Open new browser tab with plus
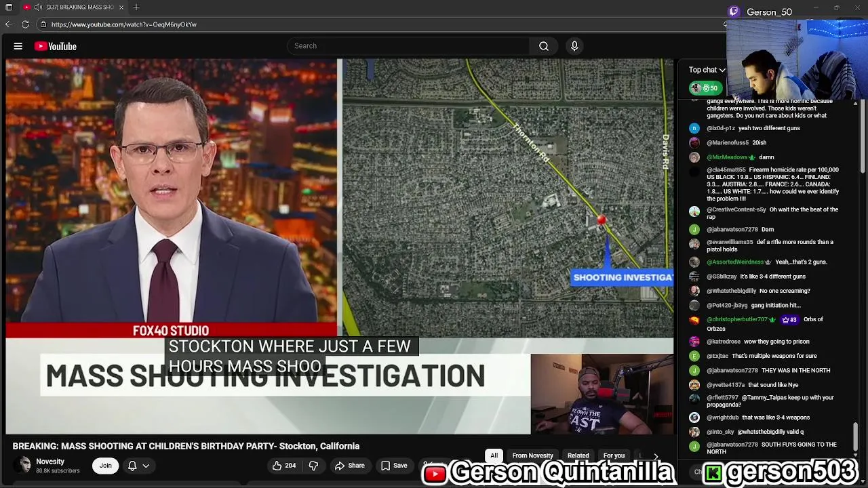 [136, 7]
